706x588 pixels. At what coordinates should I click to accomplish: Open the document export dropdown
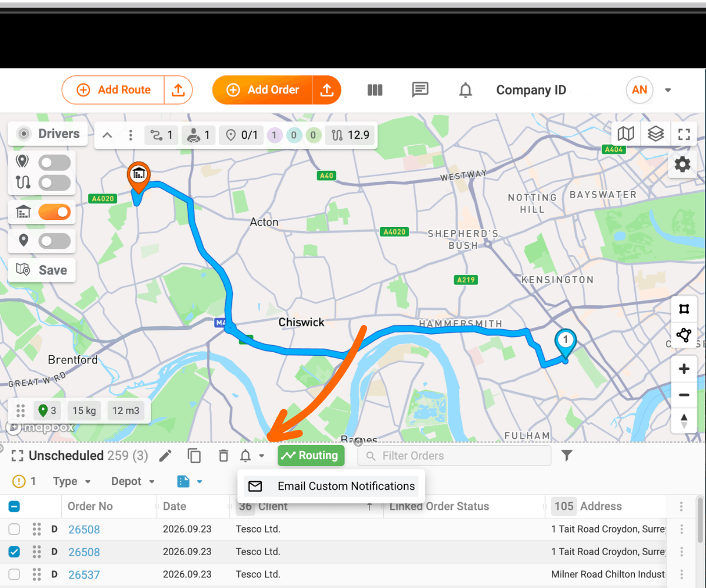[x=189, y=482]
